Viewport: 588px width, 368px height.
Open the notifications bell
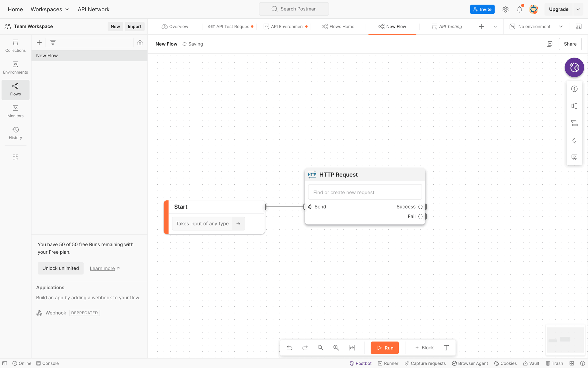pyautogui.click(x=519, y=9)
